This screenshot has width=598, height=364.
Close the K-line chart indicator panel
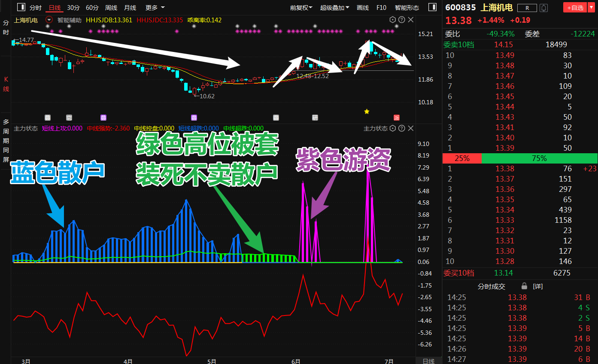coord(411,20)
